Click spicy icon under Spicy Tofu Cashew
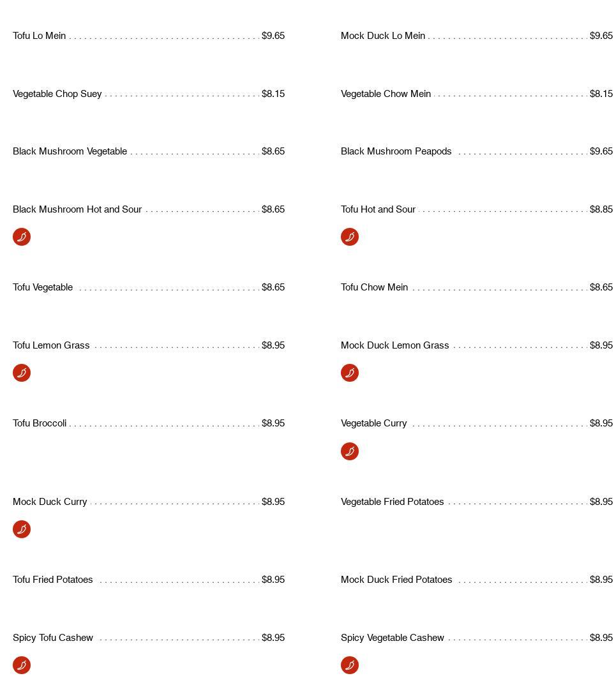616x692 pixels. click(x=22, y=665)
